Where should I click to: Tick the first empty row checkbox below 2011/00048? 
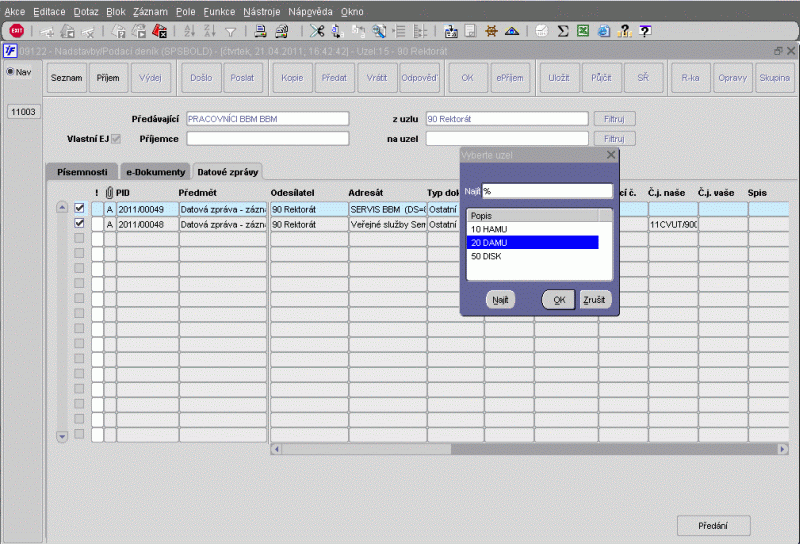tap(79, 238)
